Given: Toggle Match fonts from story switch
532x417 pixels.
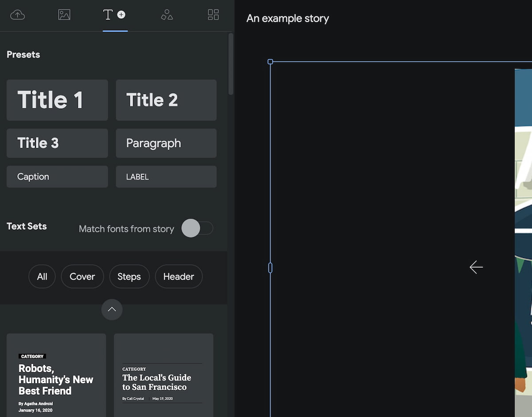Looking at the screenshot, I should click(x=197, y=228).
